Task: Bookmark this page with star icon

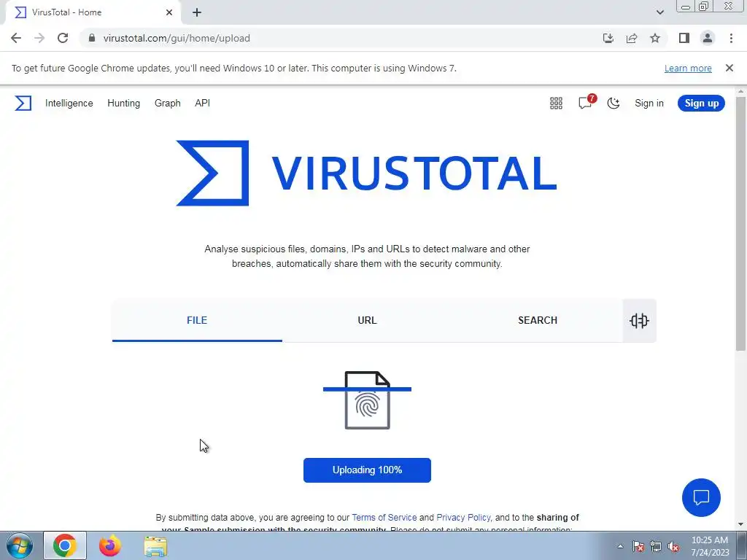Action: [655, 38]
